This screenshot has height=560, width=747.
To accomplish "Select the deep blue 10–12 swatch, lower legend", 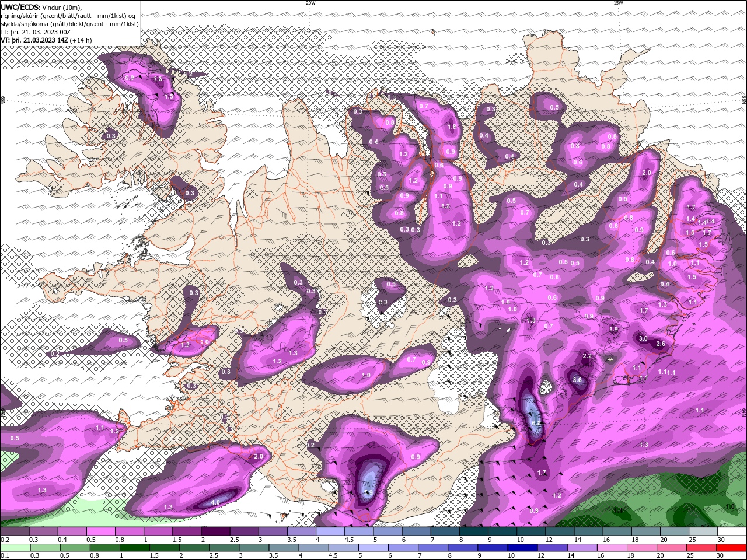I will pyautogui.click(x=522, y=547).
